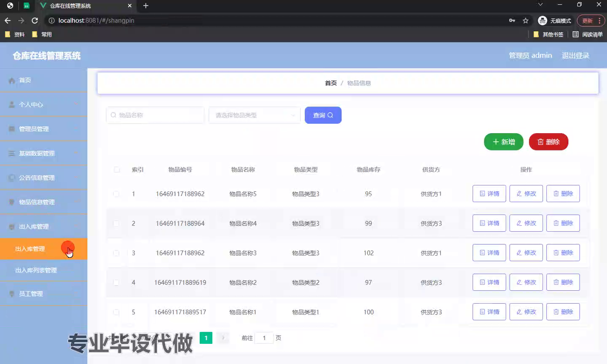The image size is (607, 364).
Task: Check the row for 物品名称2
Action: [116, 282]
